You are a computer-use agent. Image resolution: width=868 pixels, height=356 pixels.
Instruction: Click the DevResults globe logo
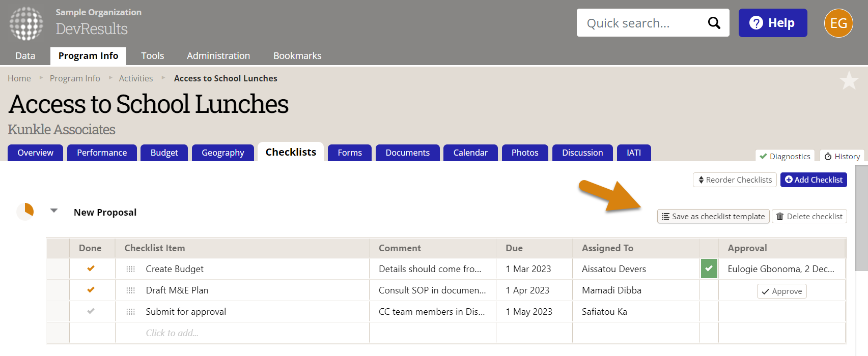coord(26,23)
